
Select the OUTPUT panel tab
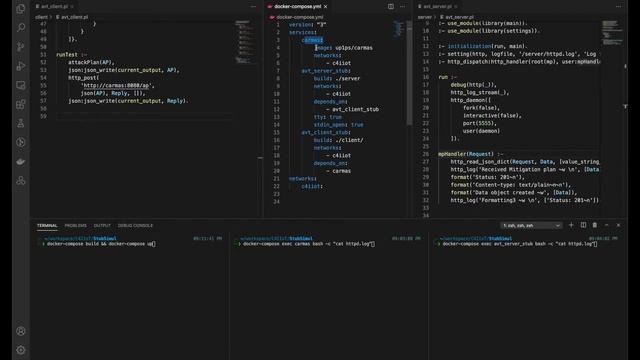102,225
